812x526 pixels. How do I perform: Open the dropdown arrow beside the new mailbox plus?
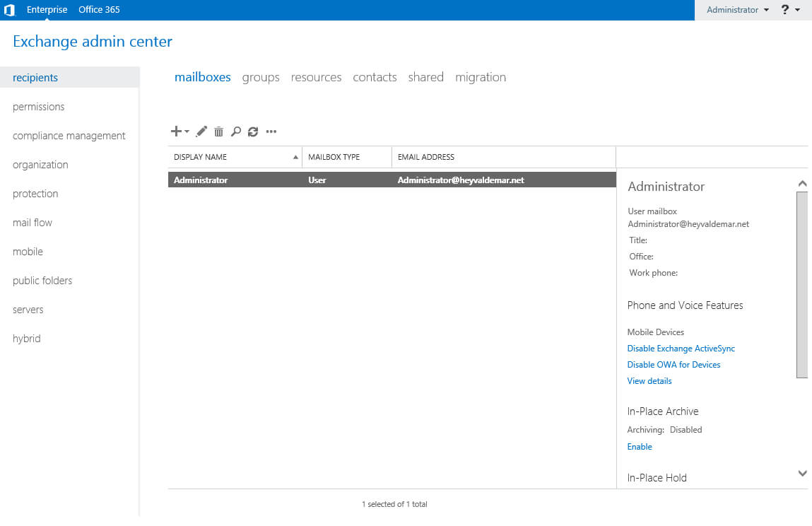pyautogui.click(x=187, y=131)
